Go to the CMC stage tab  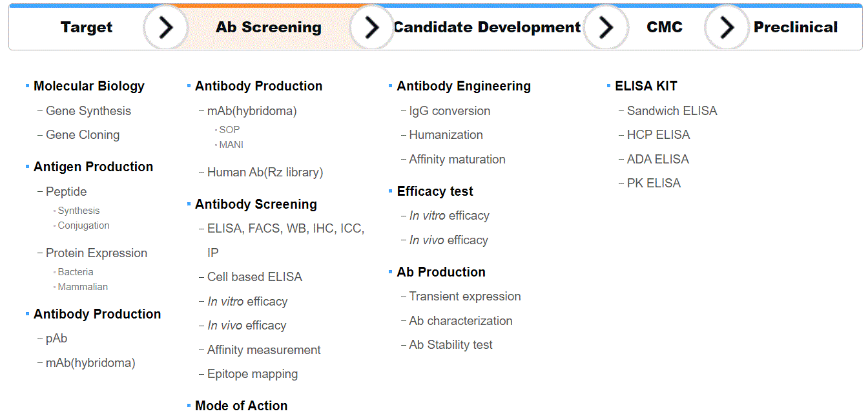tap(665, 27)
